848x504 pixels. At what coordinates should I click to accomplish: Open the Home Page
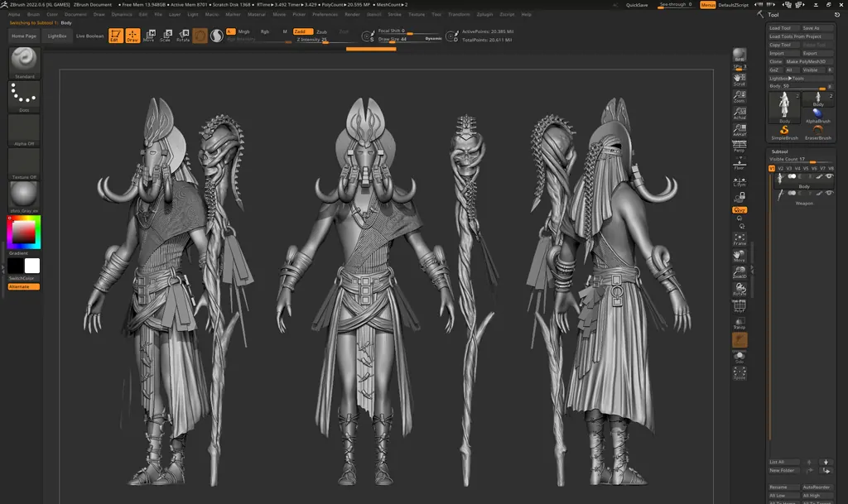click(24, 36)
